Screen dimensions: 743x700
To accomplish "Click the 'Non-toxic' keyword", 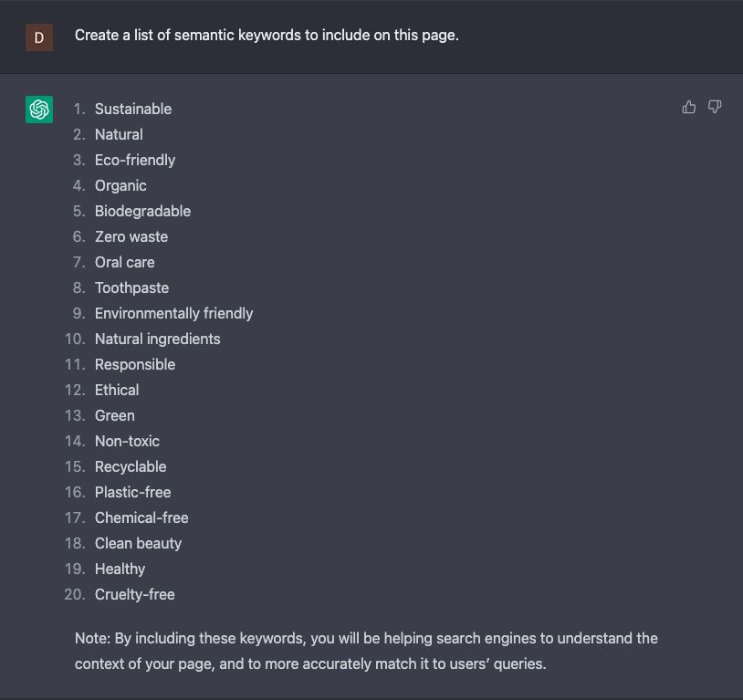I will tap(127, 441).
